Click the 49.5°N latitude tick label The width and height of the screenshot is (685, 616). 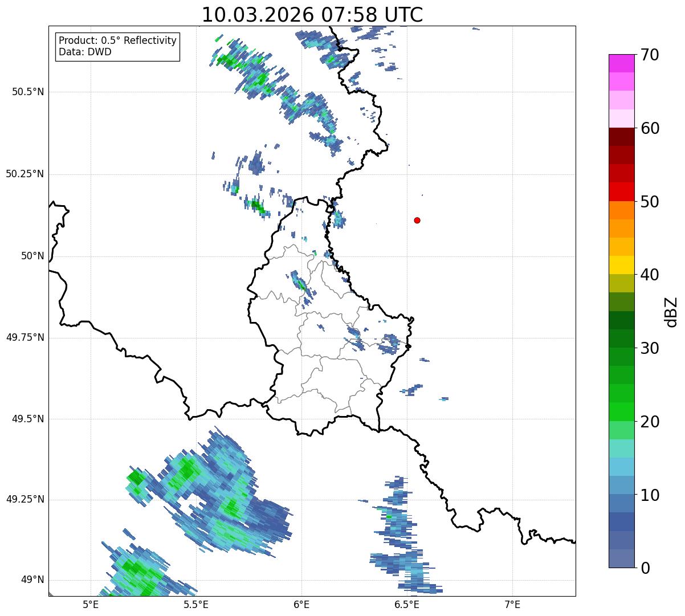point(27,419)
